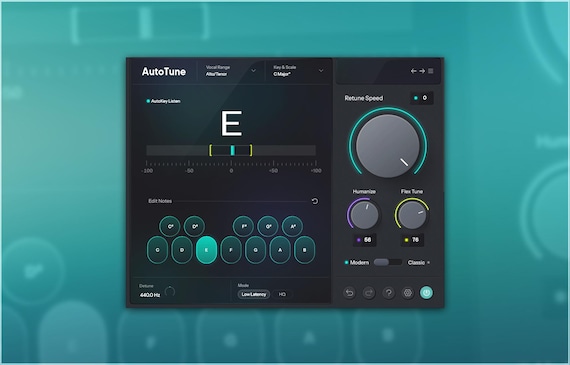Click the large Retune Speed knob
The width and height of the screenshot is (570, 365).
pyautogui.click(x=388, y=146)
